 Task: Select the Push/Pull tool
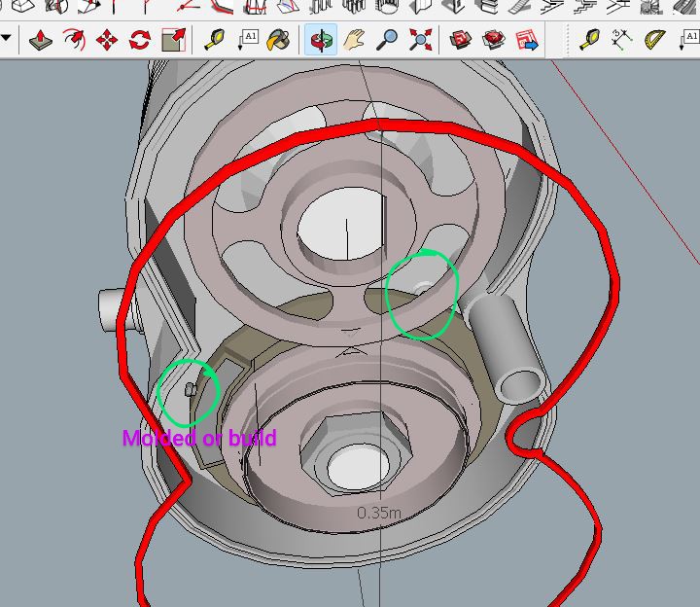coord(41,40)
